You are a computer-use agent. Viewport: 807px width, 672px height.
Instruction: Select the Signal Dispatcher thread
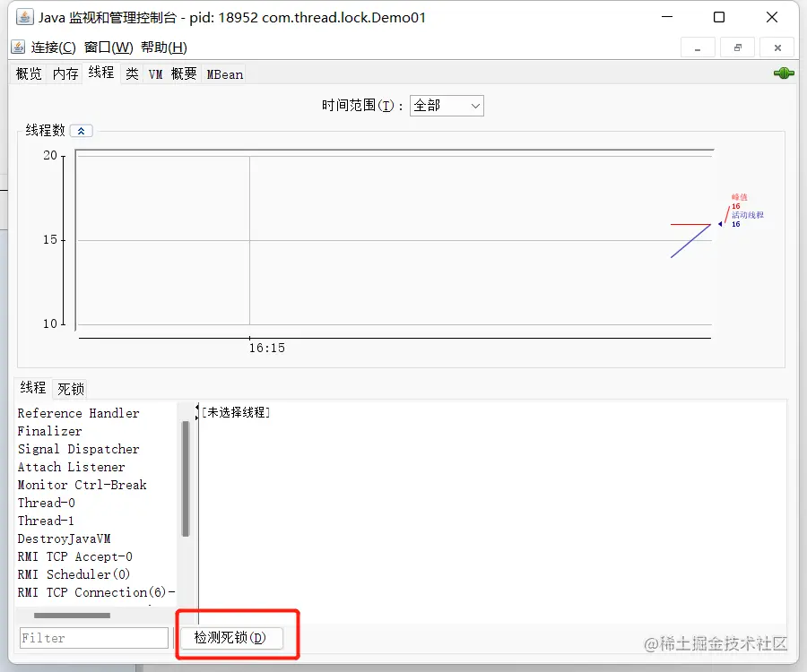click(x=78, y=450)
